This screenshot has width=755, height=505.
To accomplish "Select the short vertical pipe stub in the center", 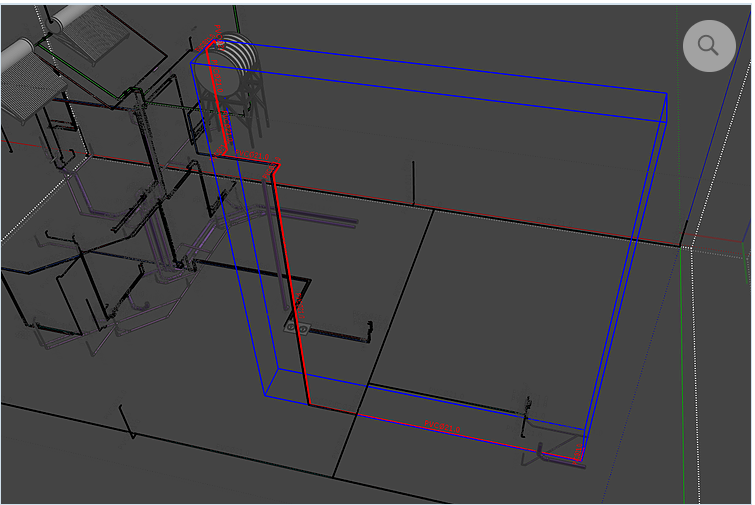I will click(x=413, y=182).
